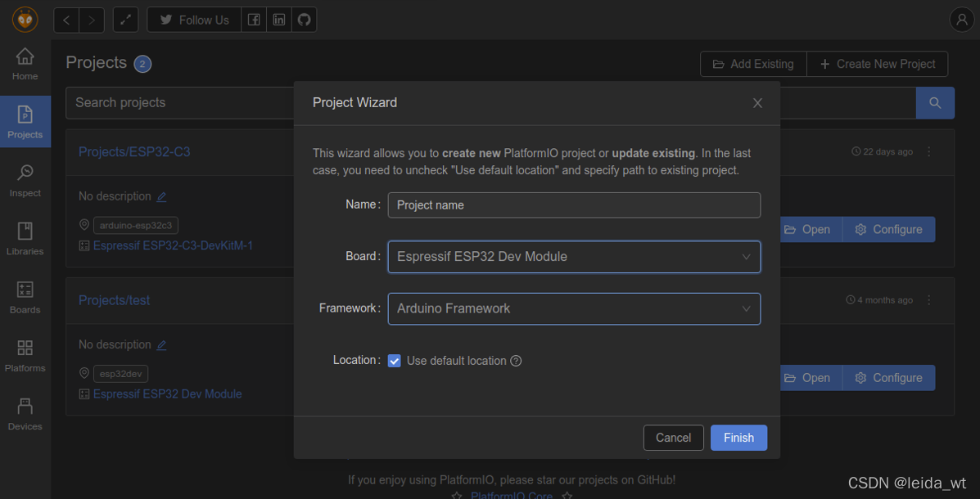Click the esp32dev environment tag
980x499 pixels.
pos(120,374)
